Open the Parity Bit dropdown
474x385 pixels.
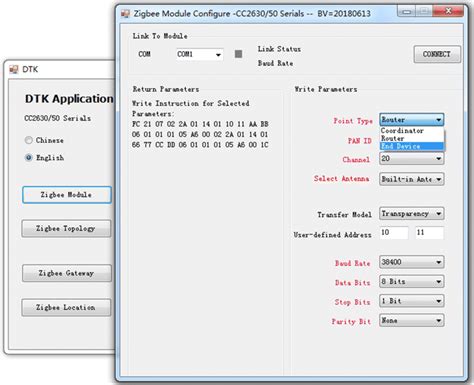click(412, 321)
